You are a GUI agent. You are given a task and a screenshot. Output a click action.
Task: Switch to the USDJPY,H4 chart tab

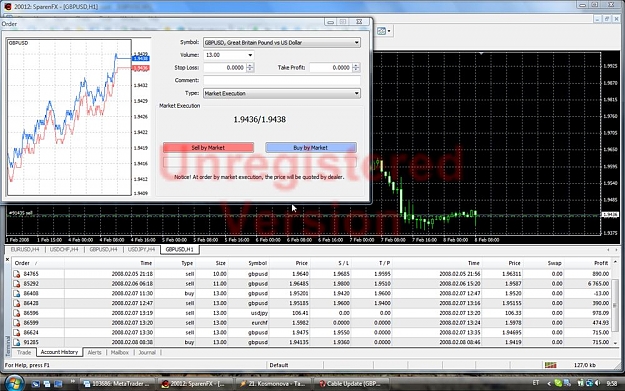tap(141, 250)
